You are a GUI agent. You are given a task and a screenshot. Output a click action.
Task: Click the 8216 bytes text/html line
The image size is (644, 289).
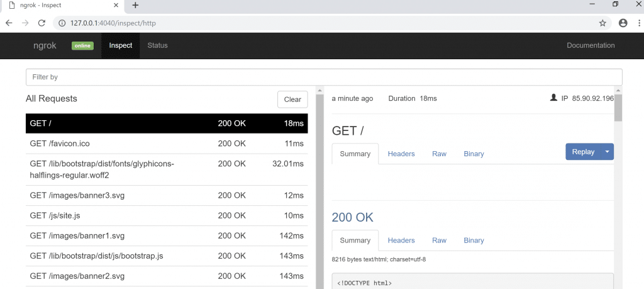(379, 260)
